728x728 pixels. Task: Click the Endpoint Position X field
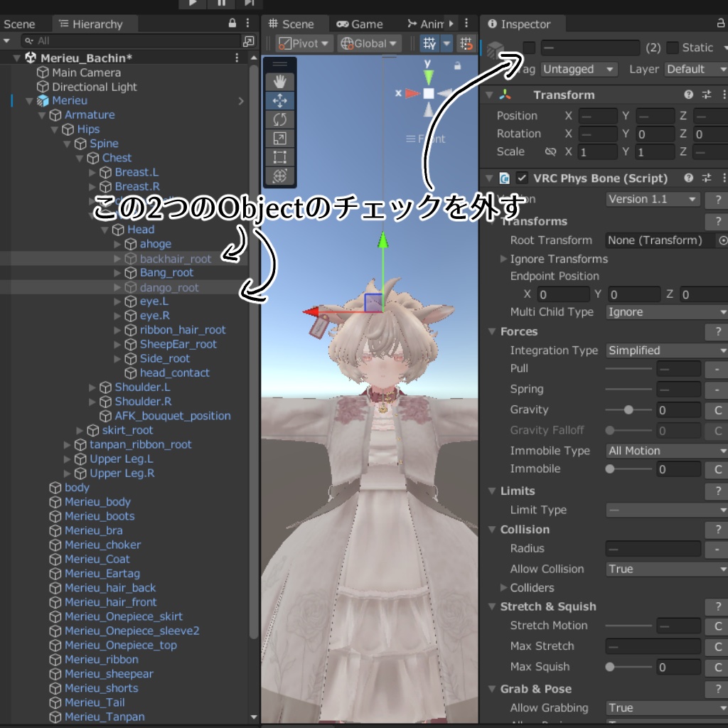pos(563,294)
